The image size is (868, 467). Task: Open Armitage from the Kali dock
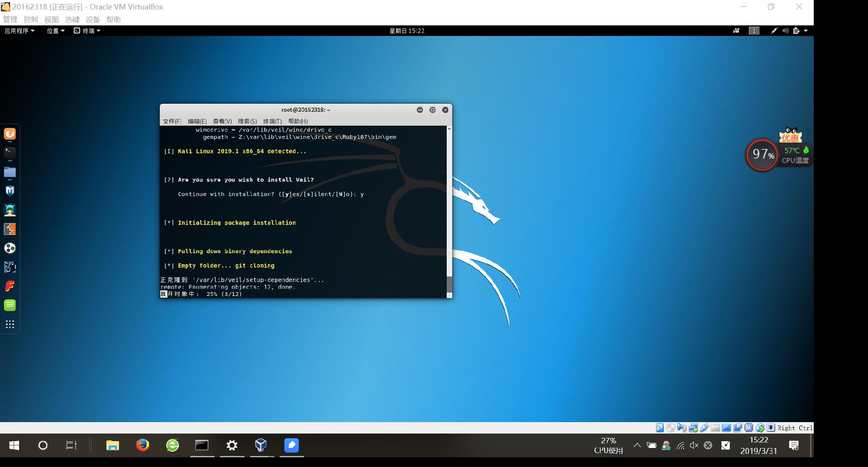pos(10,210)
